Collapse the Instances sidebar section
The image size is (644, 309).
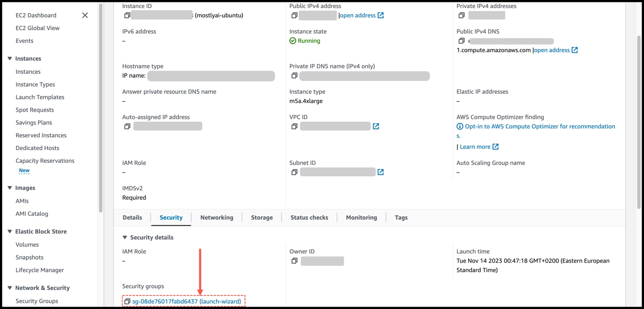click(x=10, y=58)
